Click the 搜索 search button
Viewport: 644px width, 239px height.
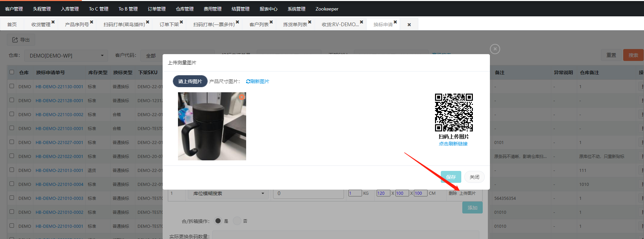coord(633,55)
